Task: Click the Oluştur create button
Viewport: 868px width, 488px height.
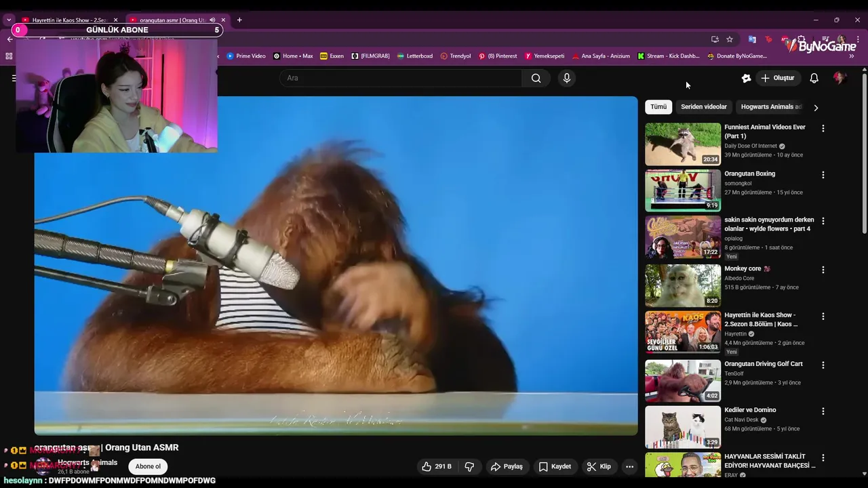Action: point(777,78)
